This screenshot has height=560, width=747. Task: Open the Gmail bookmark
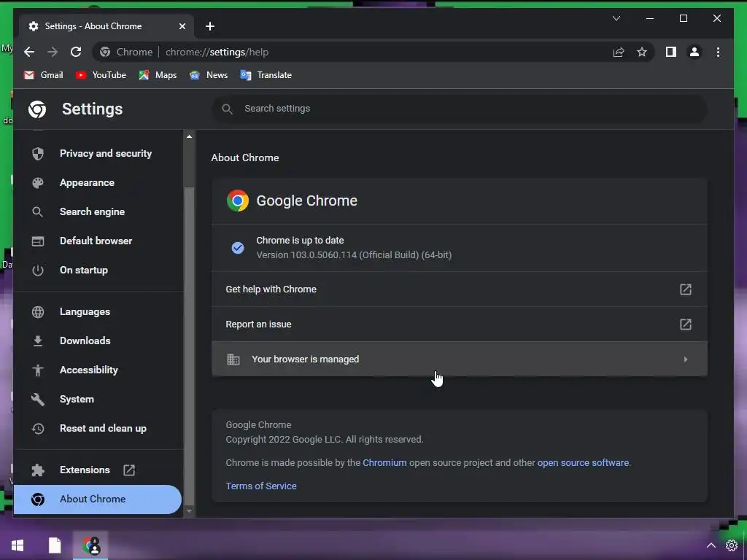pyautogui.click(x=43, y=75)
